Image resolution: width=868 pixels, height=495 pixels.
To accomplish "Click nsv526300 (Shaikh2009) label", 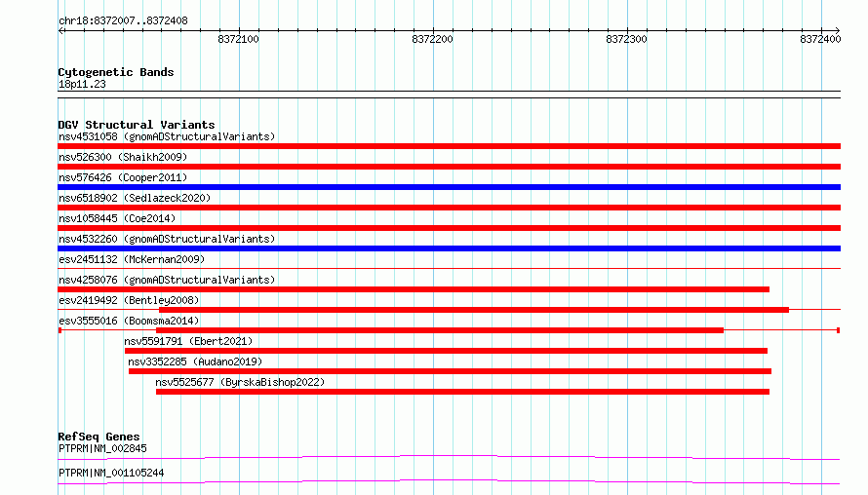I will pyautogui.click(x=123, y=157).
